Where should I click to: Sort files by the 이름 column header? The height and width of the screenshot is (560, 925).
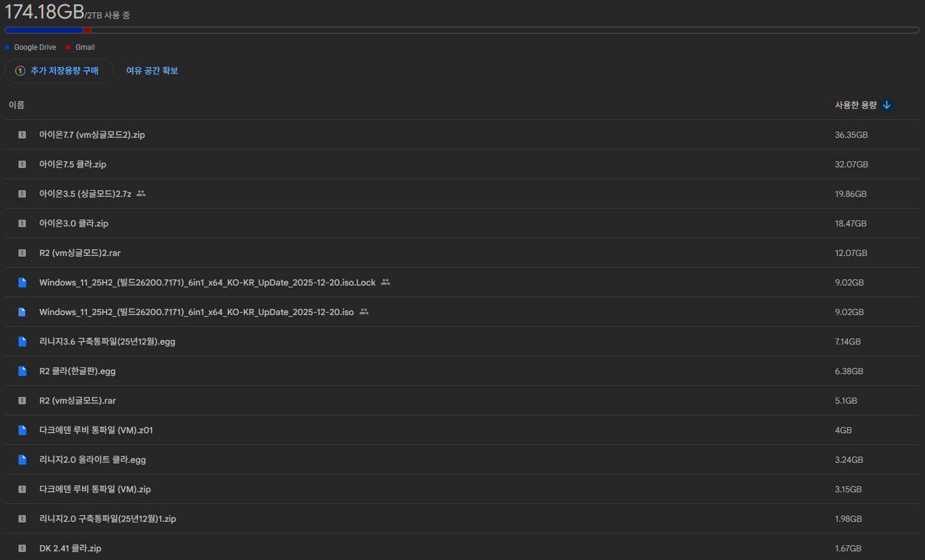click(17, 105)
